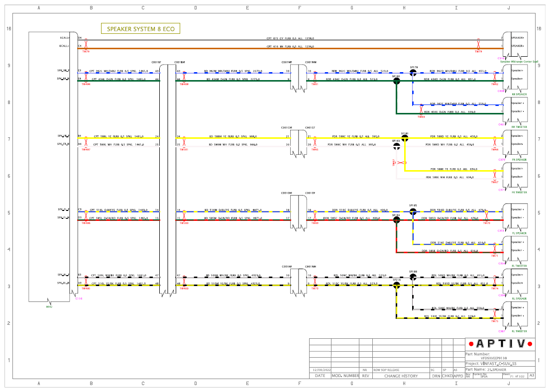
Task: Click the SP183 splice node
Action: pos(396,146)
